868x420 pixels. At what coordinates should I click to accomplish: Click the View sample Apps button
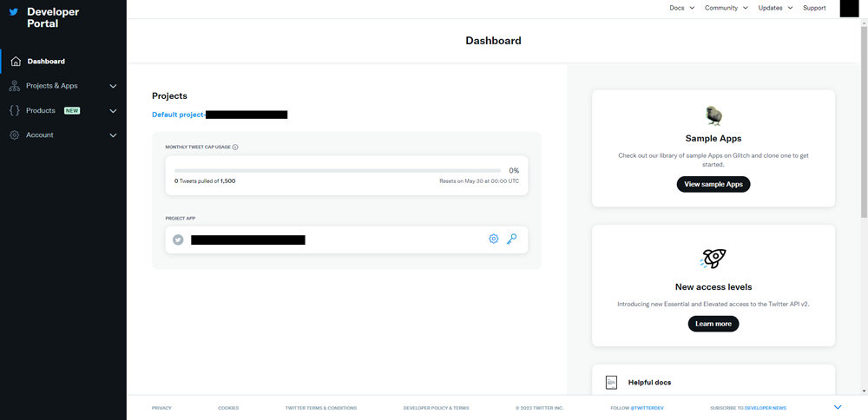click(713, 184)
